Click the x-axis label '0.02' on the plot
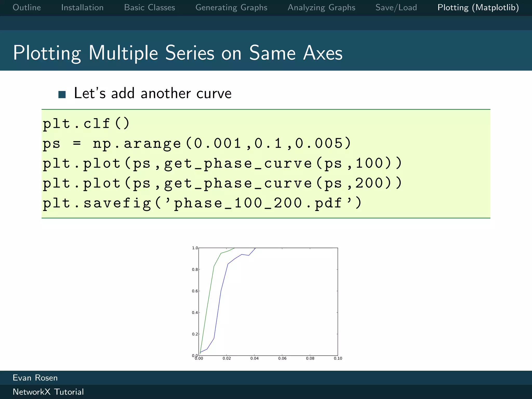Screen dimensions: 532x399 [227, 358]
